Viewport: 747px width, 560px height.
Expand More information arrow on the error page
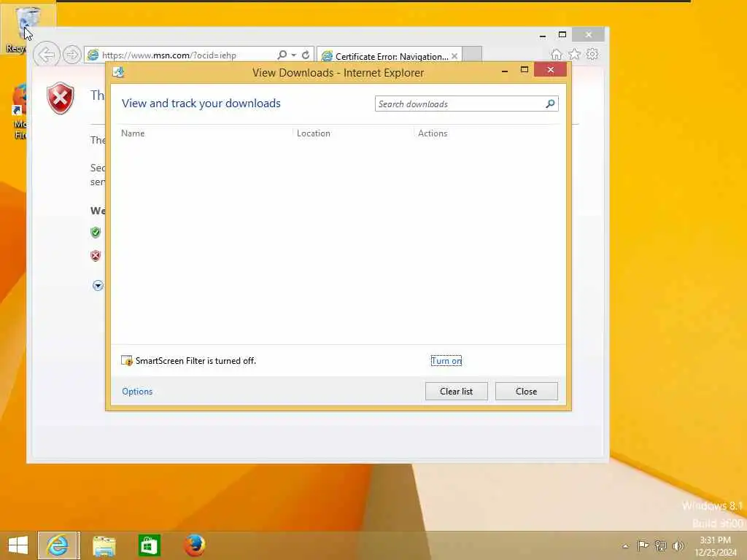pyautogui.click(x=98, y=286)
